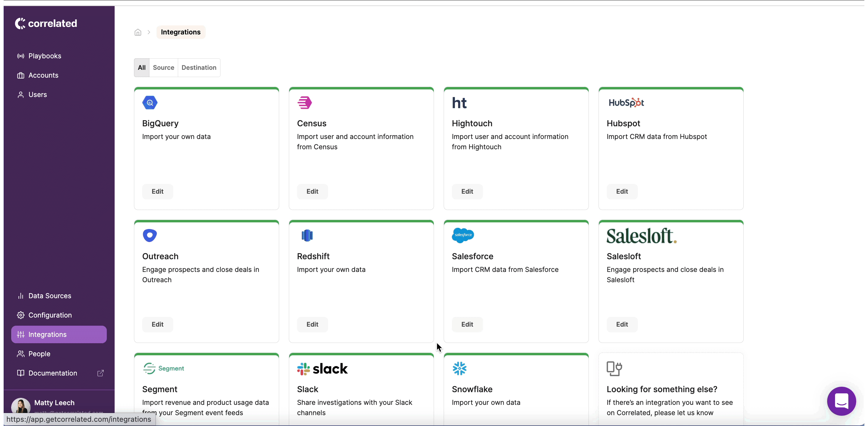Screen dimensions: 868x426
Task: Open Data Sources from the sidebar
Action: (59, 296)
